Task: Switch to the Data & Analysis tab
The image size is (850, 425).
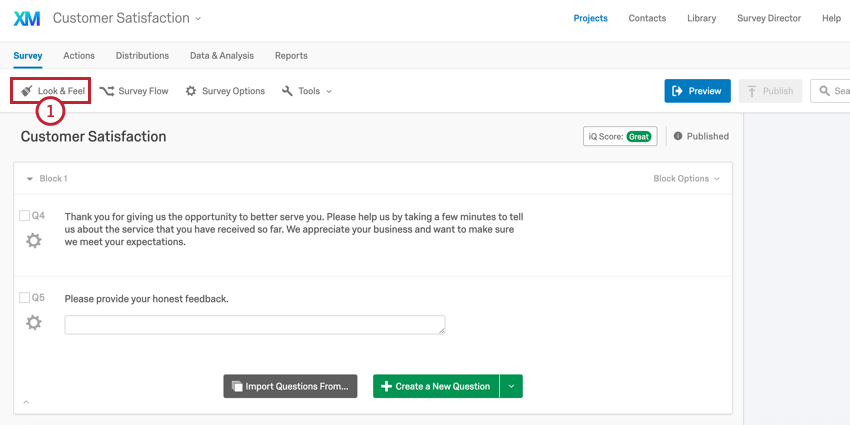Action: [x=222, y=55]
